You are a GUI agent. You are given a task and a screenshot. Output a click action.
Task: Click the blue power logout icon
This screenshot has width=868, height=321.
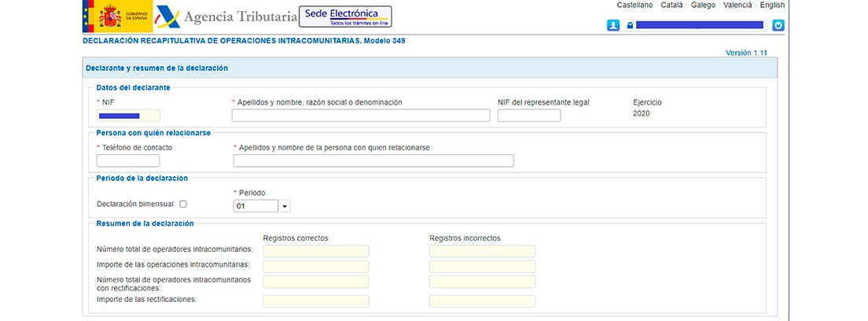click(x=778, y=25)
